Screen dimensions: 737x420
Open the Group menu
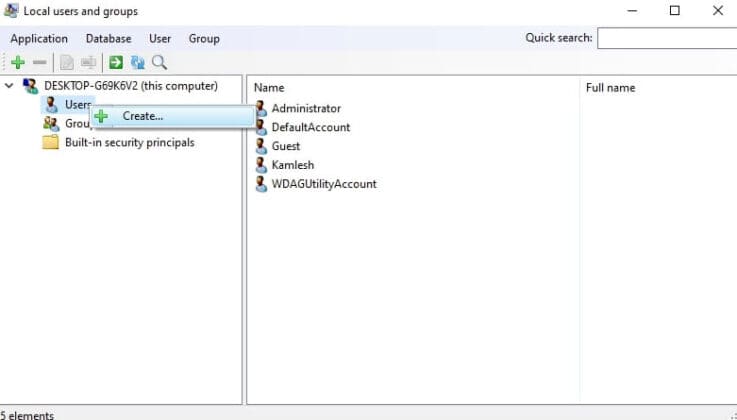(x=204, y=39)
